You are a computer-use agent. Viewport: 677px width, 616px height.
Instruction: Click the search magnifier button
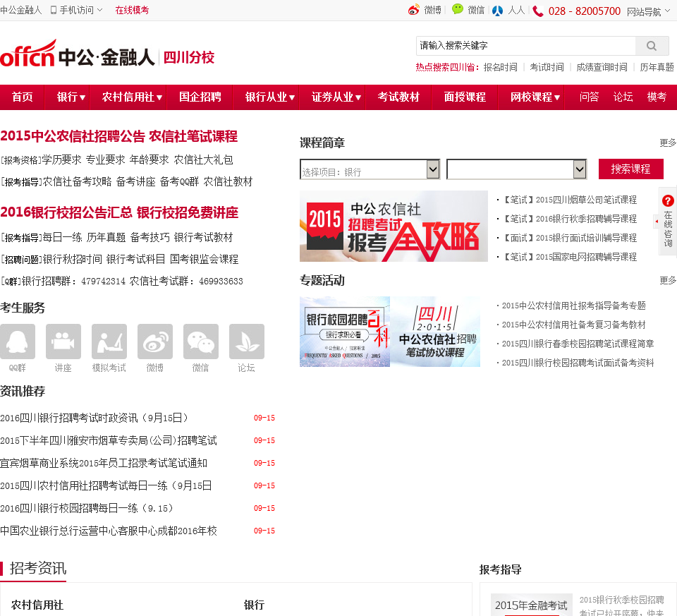652,46
